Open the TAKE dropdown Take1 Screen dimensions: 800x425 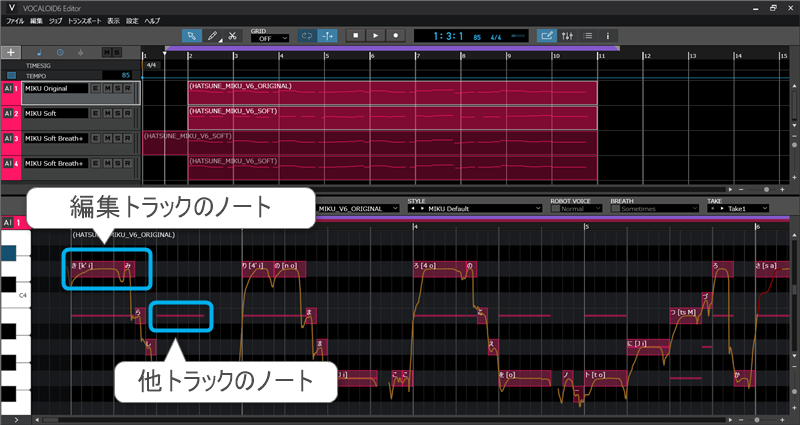(x=747, y=209)
